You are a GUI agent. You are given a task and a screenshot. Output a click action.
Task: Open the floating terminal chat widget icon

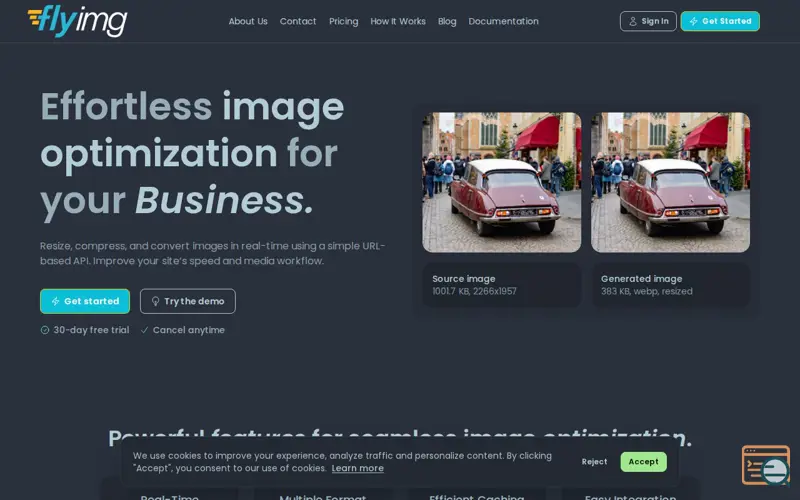point(766,465)
